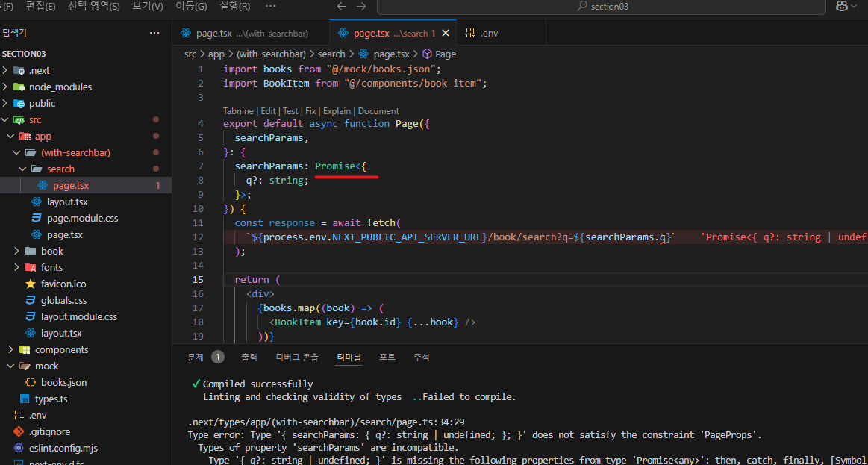
Task: Open the 주석 panel tab
Action: pyautogui.click(x=421, y=357)
